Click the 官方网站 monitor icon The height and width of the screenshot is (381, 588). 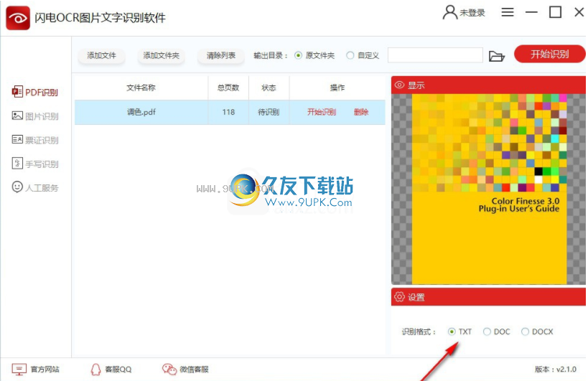click(19, 369)
